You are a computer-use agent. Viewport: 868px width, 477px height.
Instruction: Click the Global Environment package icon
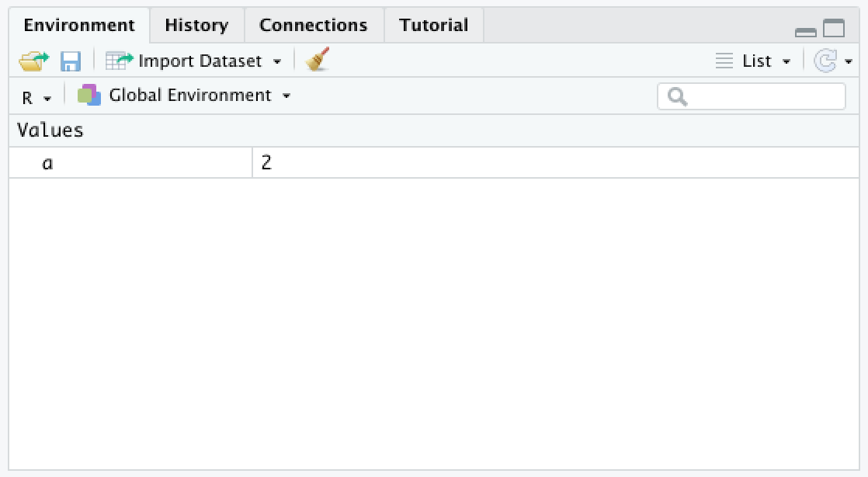pyautogui.click(x=89, y=95)
